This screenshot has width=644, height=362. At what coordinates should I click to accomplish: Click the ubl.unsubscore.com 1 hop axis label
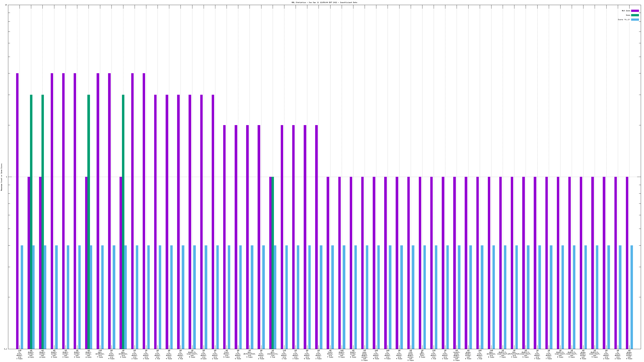(x=272, y=354)
